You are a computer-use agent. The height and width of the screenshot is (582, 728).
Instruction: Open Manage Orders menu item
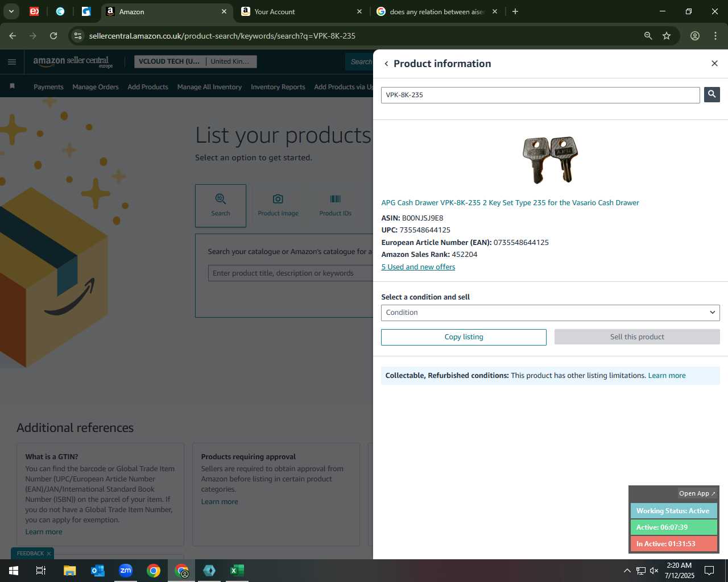(x=96, y=87)
